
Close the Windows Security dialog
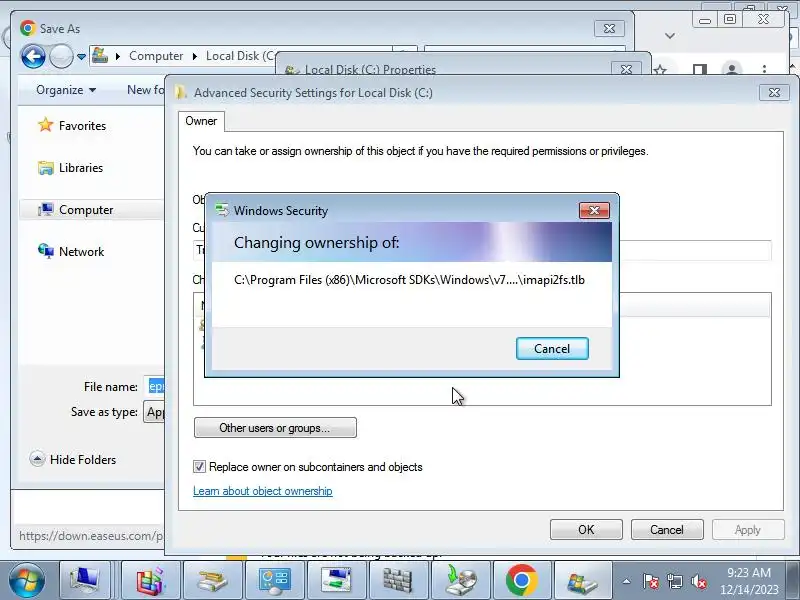[x=594, y=210]
